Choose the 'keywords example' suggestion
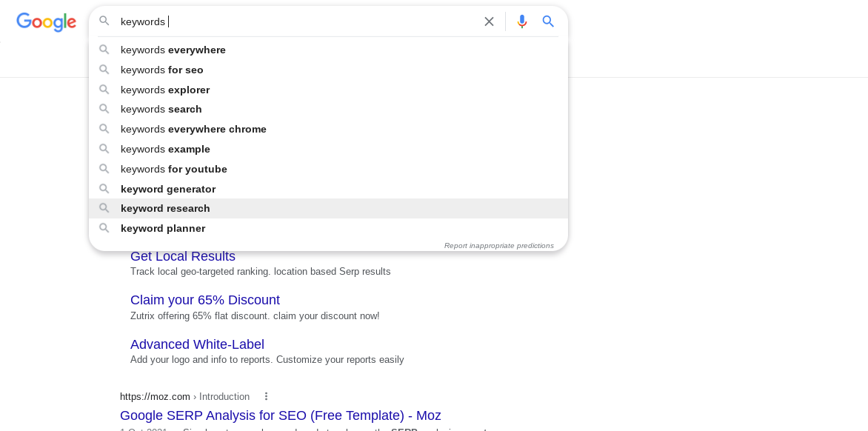Viewport: 868px width, 431px height. click(x=328, y=149)
